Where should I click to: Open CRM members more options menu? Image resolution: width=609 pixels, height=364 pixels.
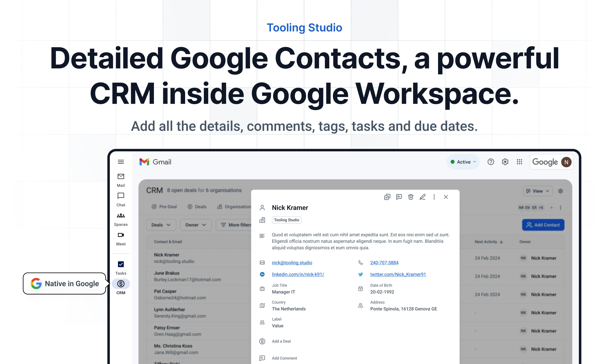tap(560, 208)
